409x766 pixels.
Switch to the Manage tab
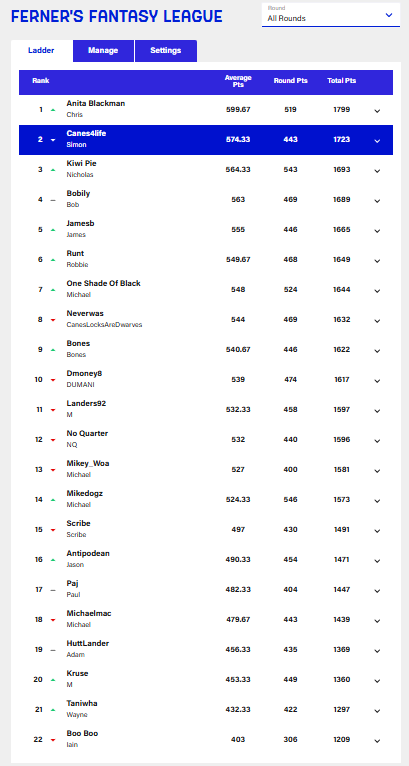point(103,50)
